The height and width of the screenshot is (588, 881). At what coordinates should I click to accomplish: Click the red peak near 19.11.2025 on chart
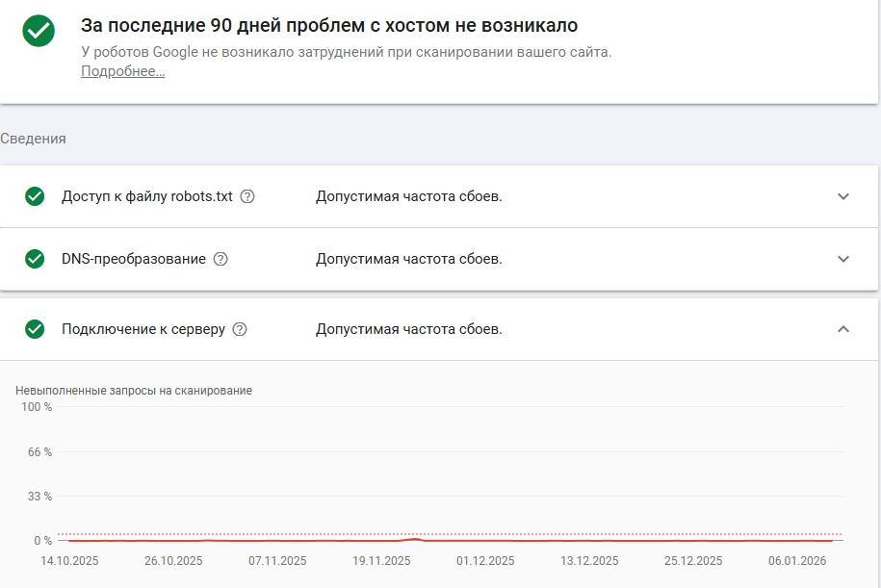pos(414,538)
